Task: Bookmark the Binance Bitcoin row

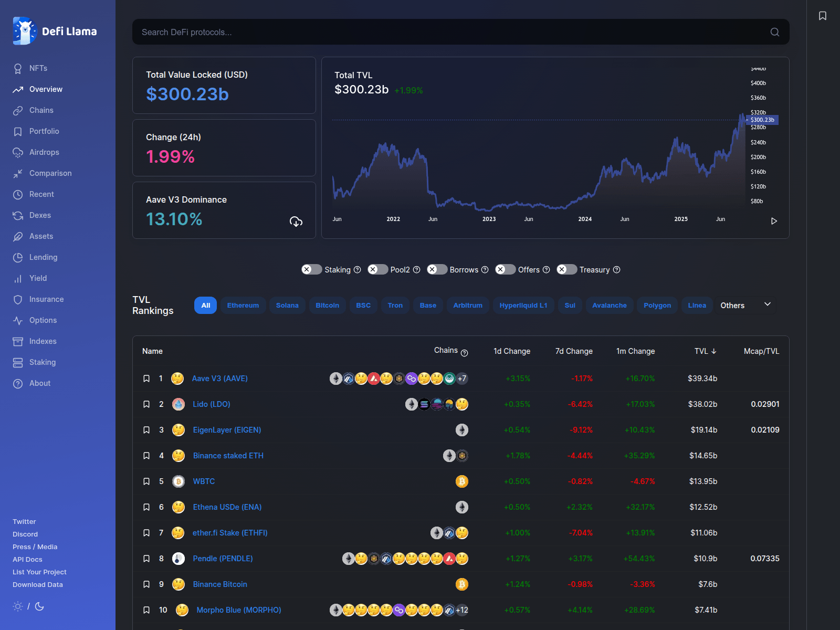Action: coord(146,584)
